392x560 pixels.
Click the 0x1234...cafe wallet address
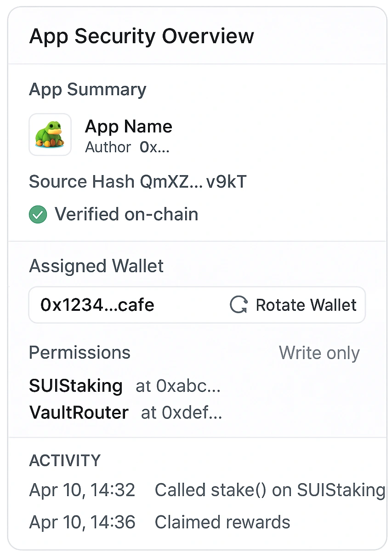(97, 305)
